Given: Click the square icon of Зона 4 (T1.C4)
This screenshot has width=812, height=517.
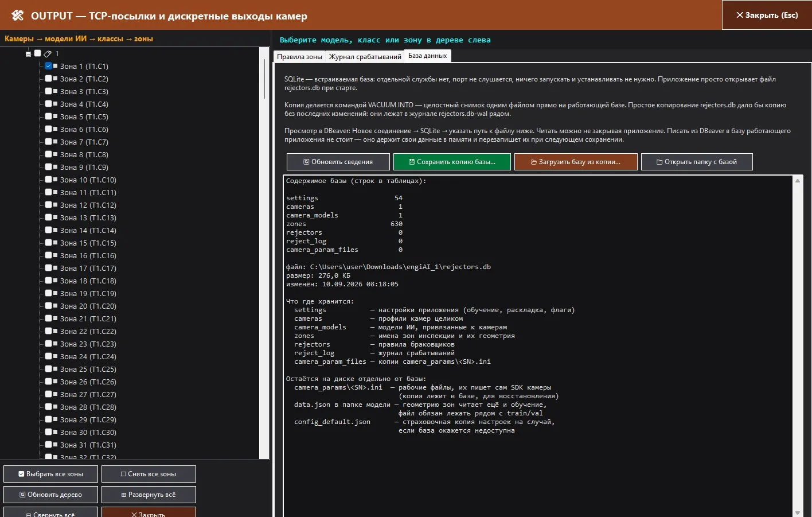Looking at the screenshot, I should (56, 104).
